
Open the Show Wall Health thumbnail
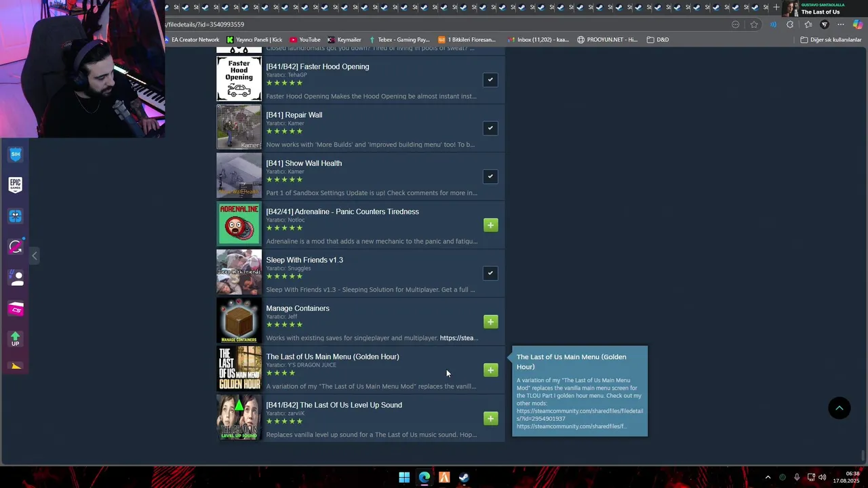click(239, 176)
